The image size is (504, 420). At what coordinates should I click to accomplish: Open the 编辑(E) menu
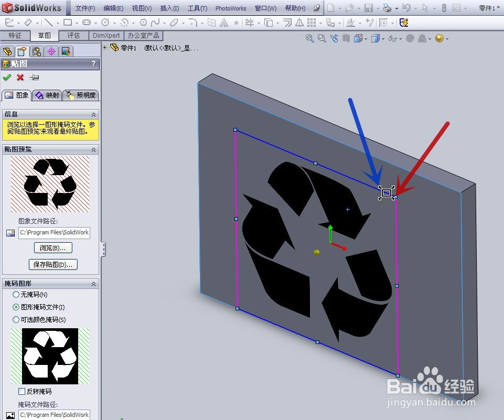(113, 8)
